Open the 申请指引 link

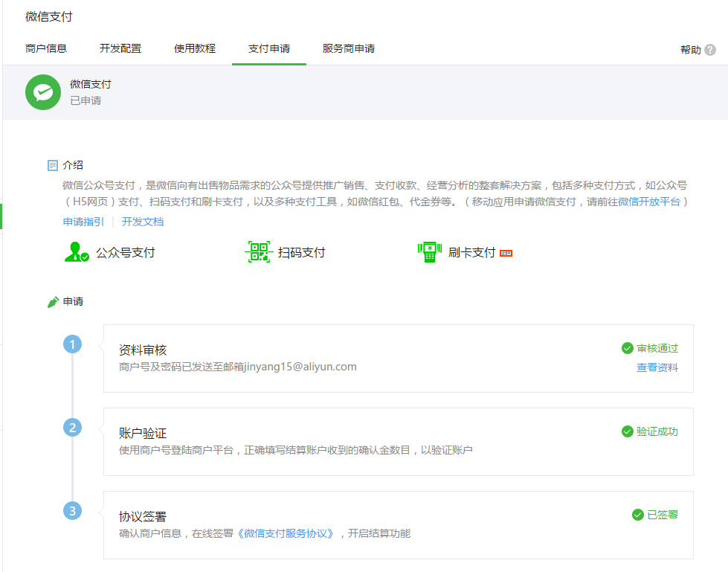tap(83, 222)
